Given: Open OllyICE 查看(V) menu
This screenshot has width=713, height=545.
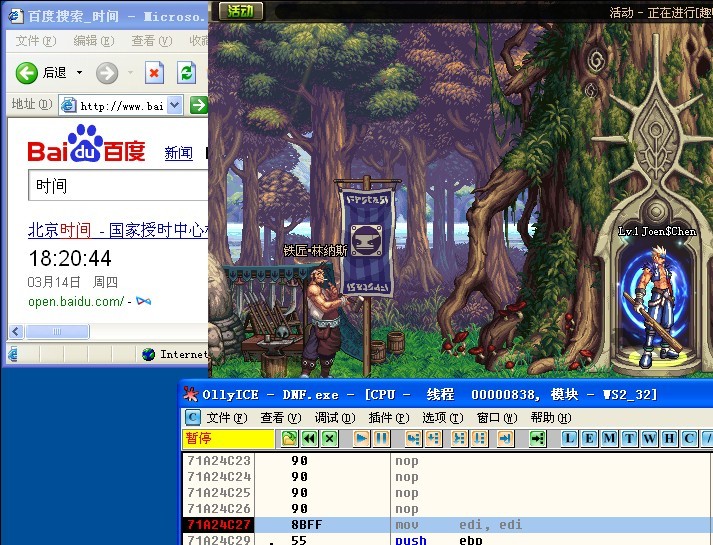Looking at the screenshot, I should coord(281,418).
